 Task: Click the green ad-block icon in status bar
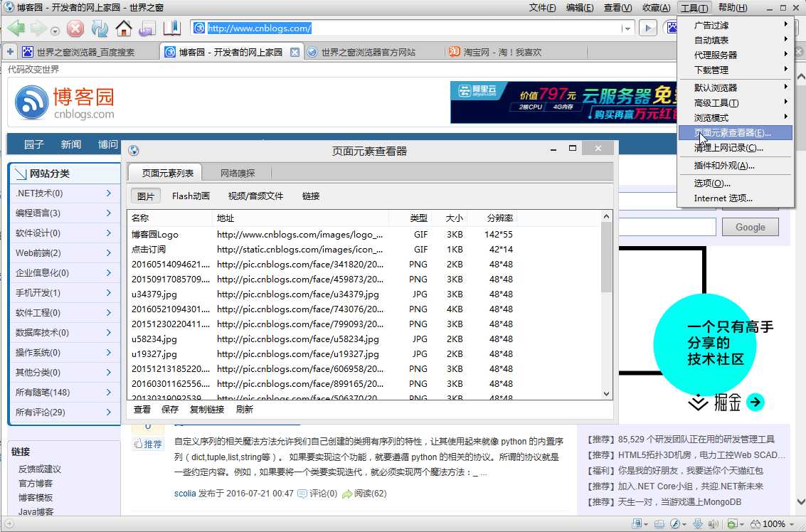click(733, 523)
